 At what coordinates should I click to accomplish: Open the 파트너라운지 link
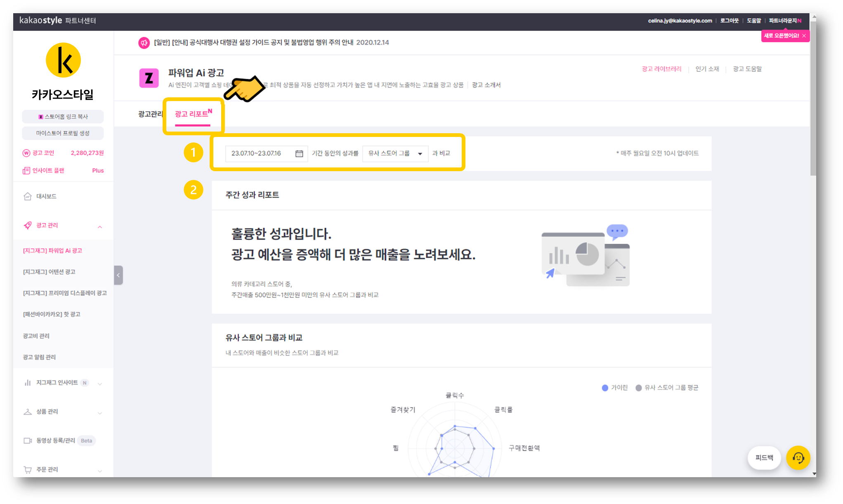pyautogui.click(x=784, y=21)
